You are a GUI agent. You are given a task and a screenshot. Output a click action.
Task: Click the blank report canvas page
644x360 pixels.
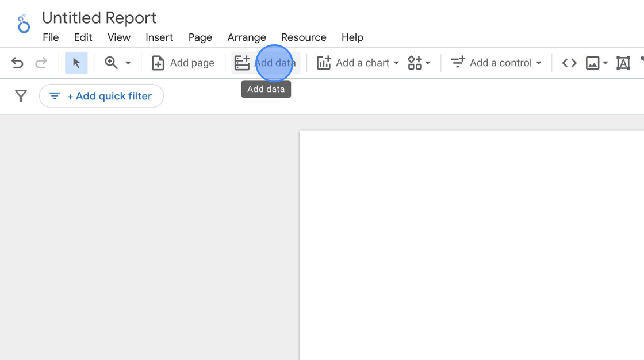(x=471, y=245)
